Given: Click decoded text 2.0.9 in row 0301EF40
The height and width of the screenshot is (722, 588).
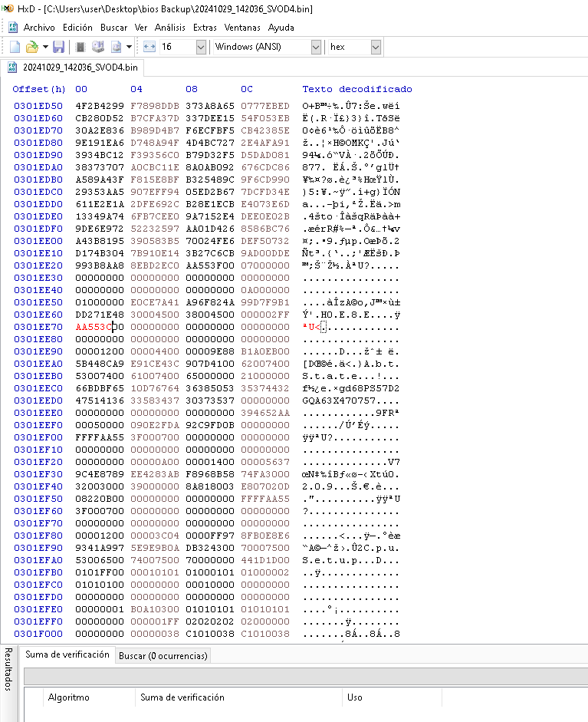Looking at the screenshot, I should pos(317,486).
